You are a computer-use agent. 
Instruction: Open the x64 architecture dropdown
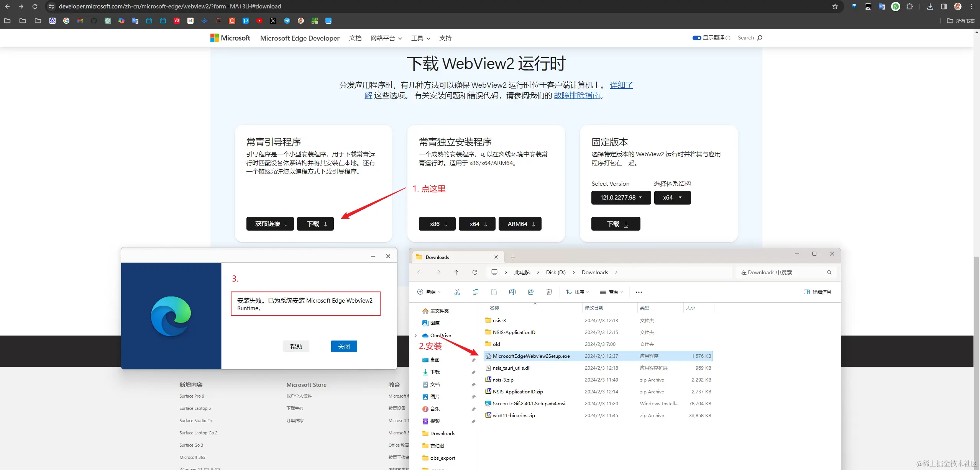[x=672, y=198]
